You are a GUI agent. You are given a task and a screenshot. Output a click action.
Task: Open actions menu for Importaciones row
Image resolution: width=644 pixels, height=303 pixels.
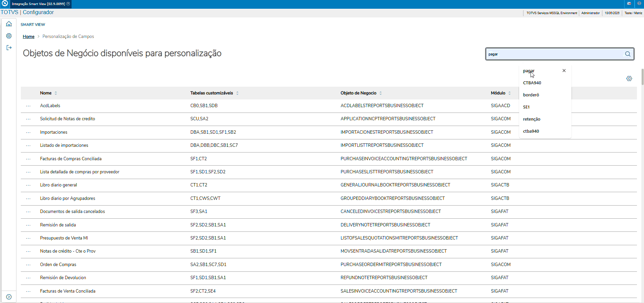click(28, 133)
